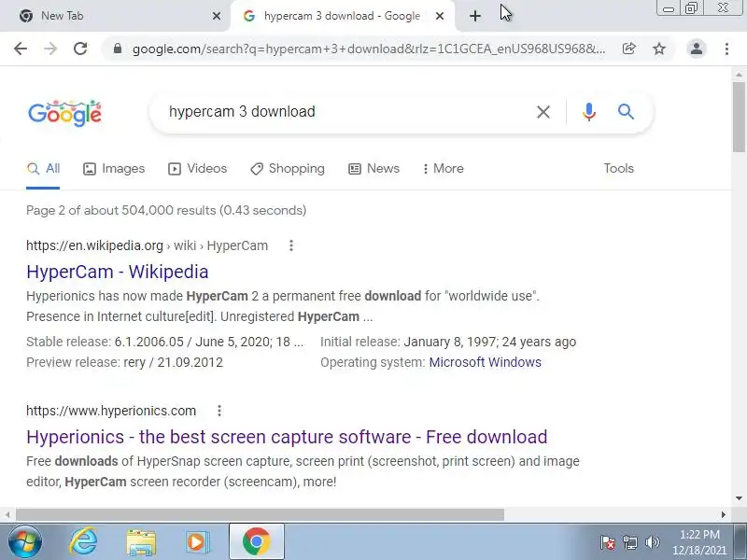Select the hypercam 3 download tab
The width and height of the screenshot is (747, 560).
[x=342, y=16]
